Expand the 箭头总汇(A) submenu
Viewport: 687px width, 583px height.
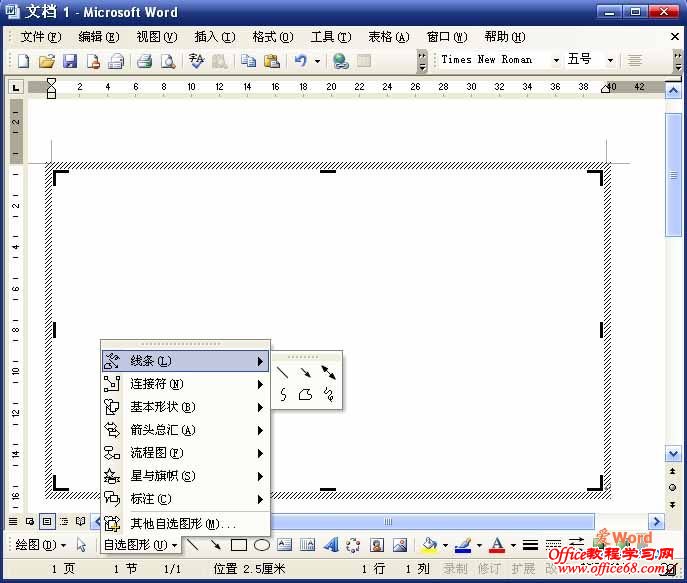[185, 430]
